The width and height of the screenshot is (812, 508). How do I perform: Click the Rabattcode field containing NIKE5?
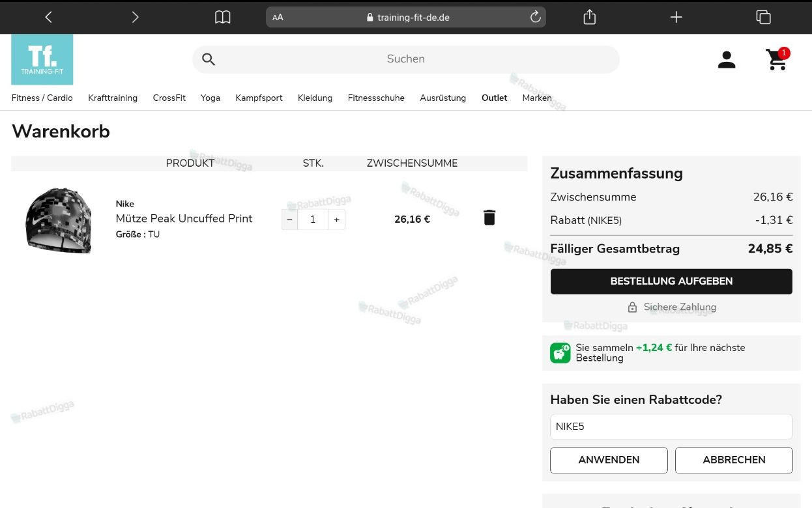pyautogui.click(x=671, y=427)
